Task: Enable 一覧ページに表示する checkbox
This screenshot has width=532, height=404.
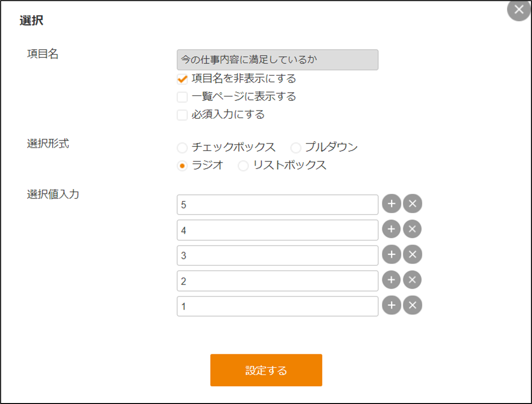Action: 182,97
